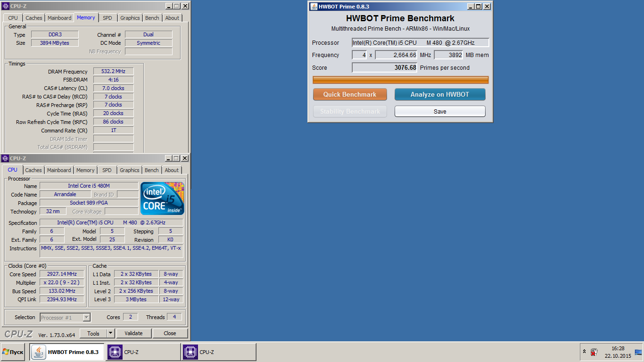Click the FSB:DRAM value 4:16

113,80
